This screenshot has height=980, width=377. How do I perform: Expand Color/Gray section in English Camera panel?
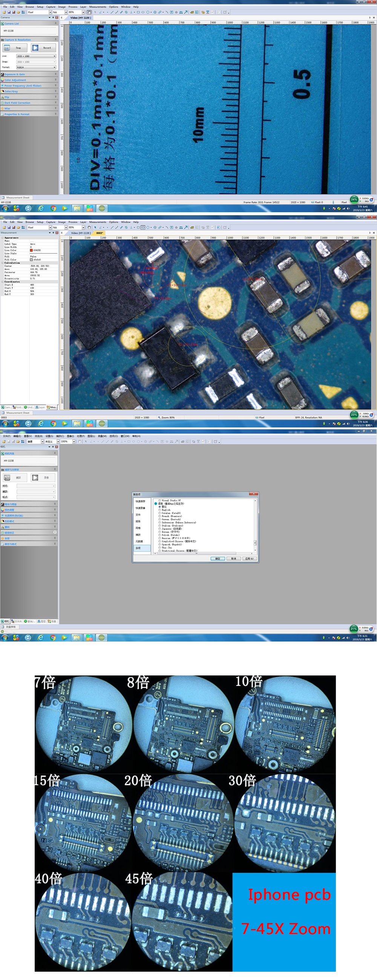(x=29, y=91)
